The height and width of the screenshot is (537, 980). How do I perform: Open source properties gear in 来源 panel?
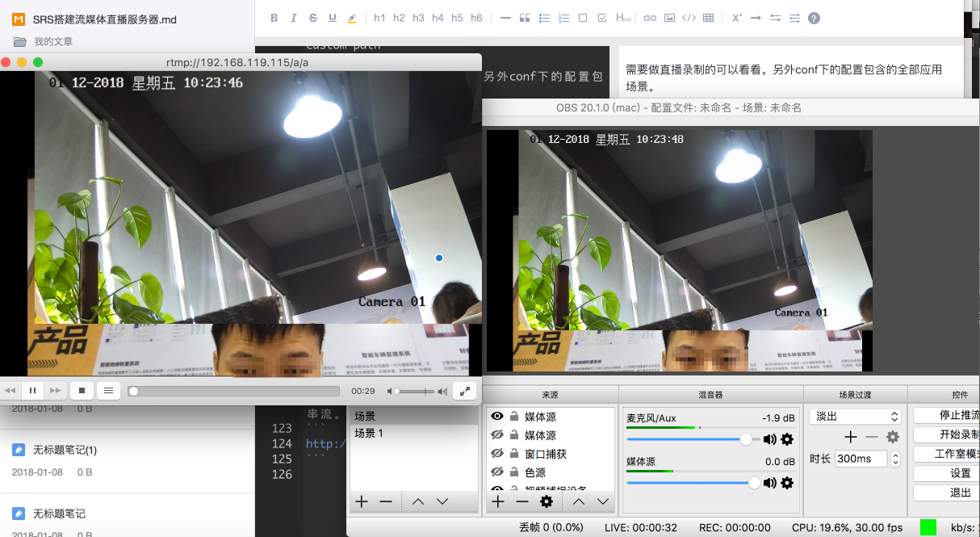tap(547, 501)
